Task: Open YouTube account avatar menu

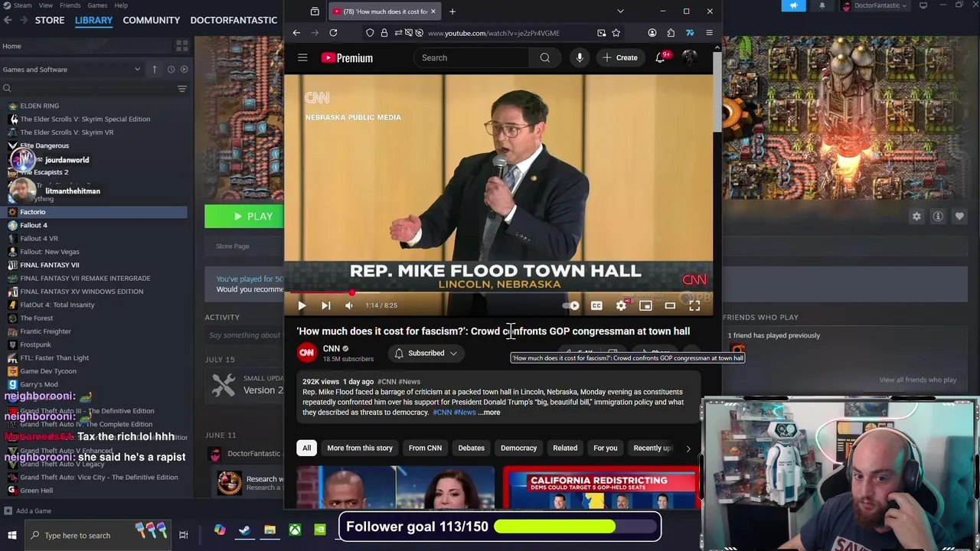Action: tap(689, 57)
